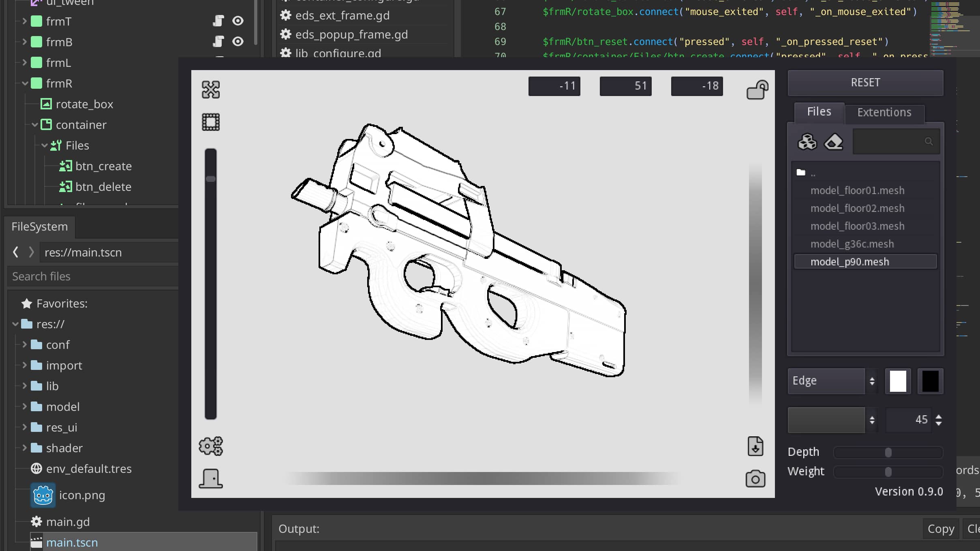
Task: Click the door exit icon
Action: (x=211, y=478)
